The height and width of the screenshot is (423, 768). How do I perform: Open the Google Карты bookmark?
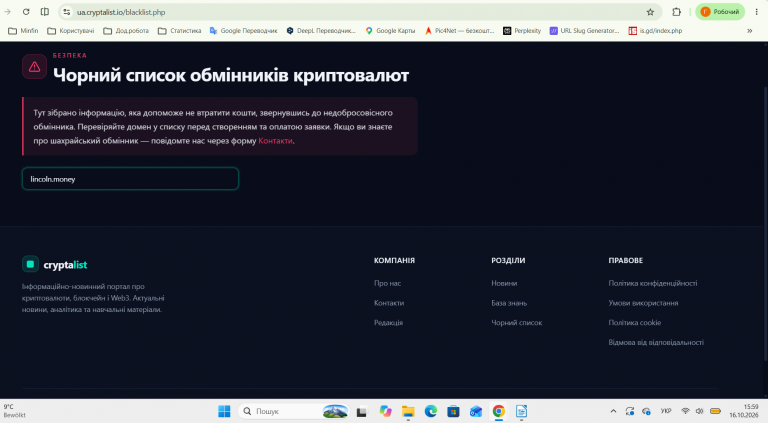390,30
